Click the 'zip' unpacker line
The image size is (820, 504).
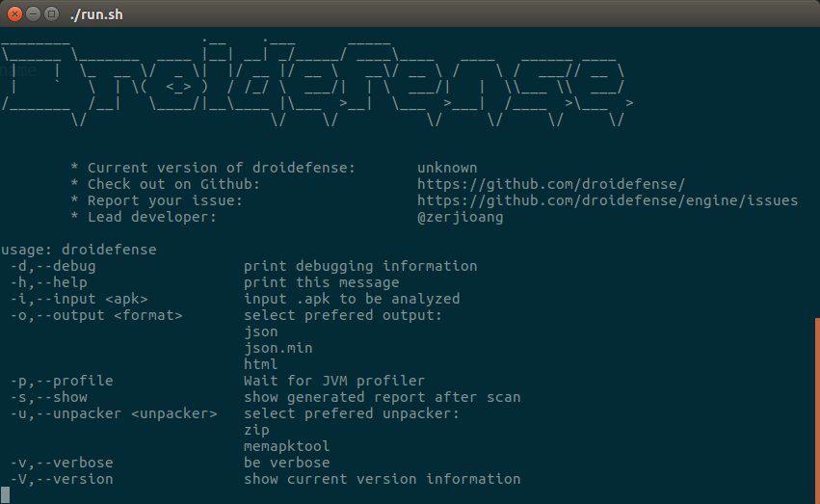[x=256, y=431]
